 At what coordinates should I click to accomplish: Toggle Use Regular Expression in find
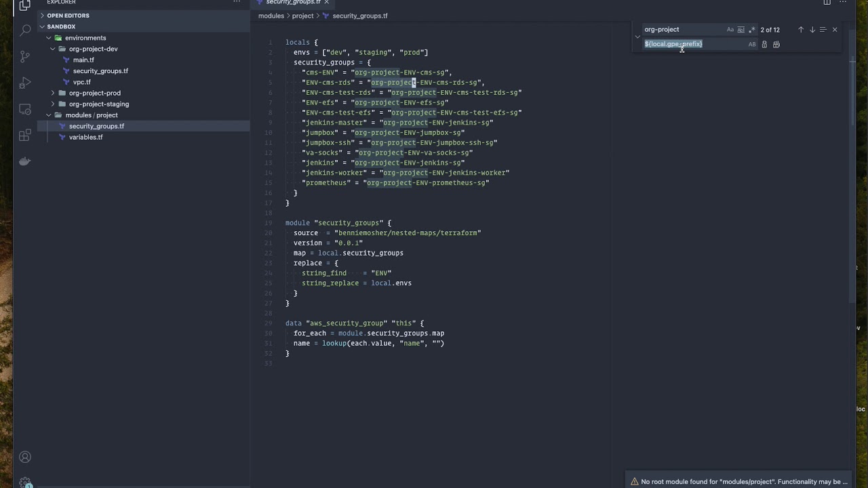(751, 30)
